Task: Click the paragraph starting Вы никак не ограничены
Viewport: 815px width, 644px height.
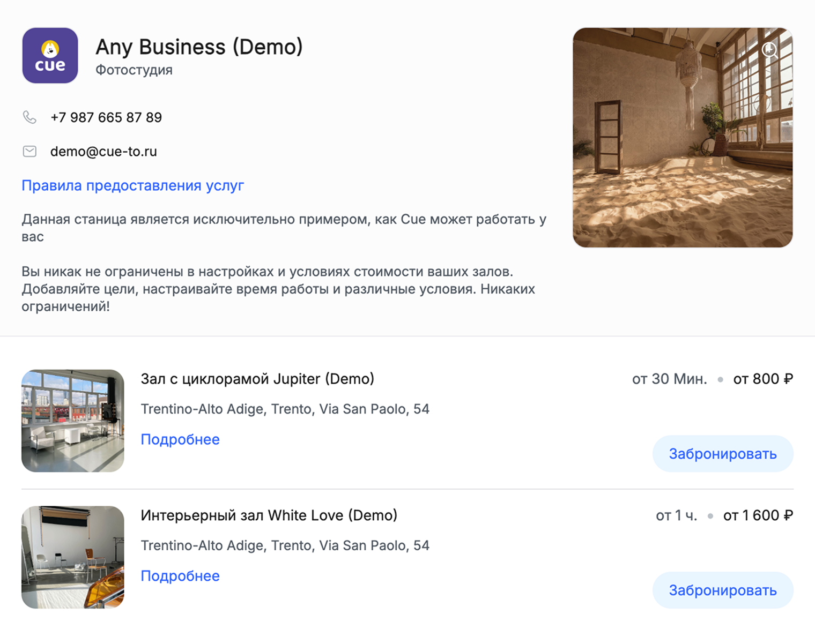Action: 278,289
